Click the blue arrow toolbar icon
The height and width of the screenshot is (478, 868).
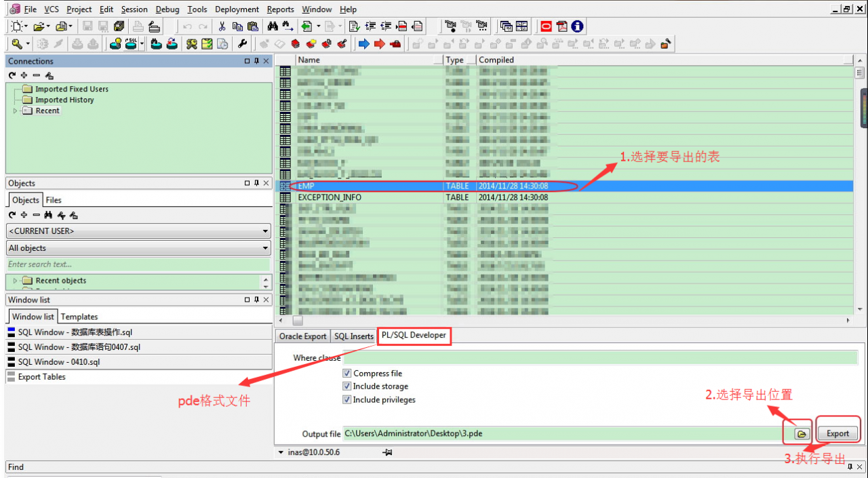[363, 44]
